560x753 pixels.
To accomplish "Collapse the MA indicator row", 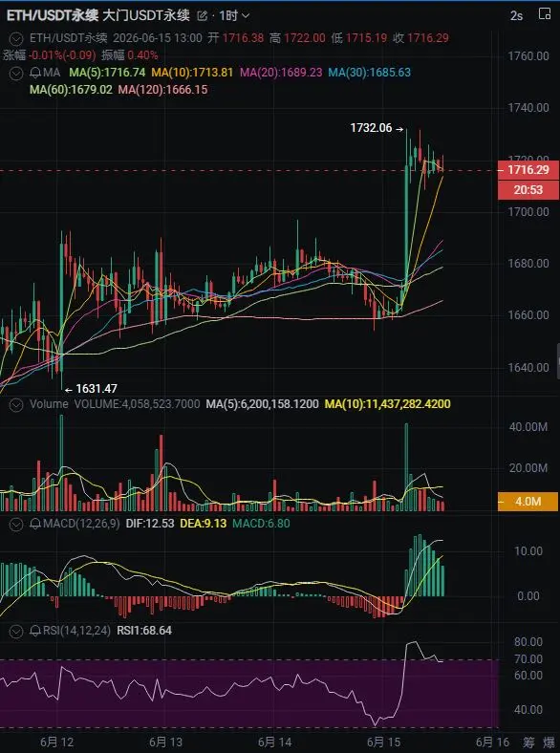I will (16, 73).
